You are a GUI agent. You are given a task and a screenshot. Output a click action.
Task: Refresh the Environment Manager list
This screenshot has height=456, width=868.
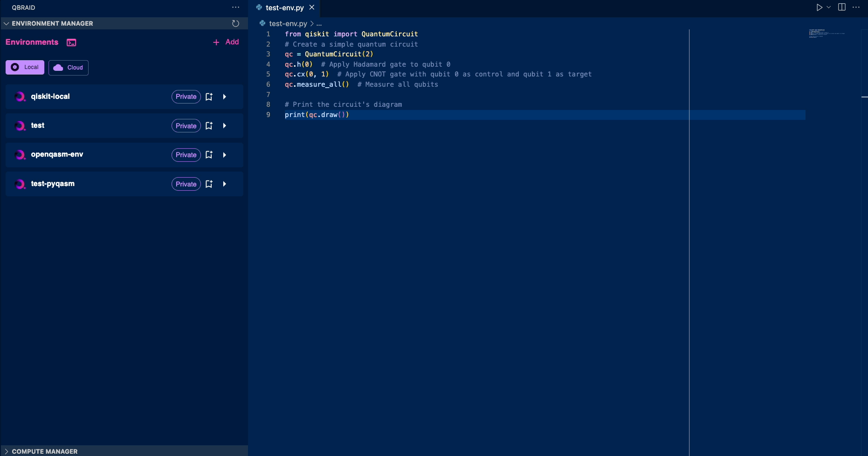pos(235,23)
